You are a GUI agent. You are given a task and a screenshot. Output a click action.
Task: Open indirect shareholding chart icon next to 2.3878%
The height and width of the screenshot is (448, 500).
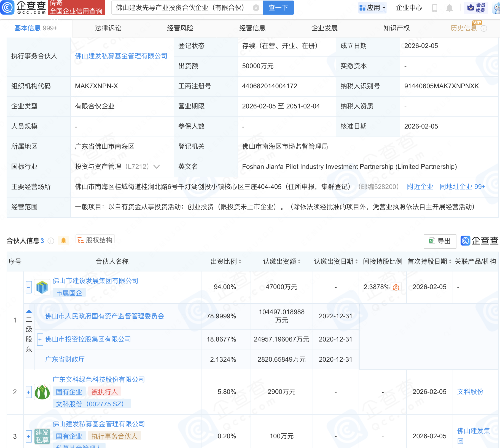pos(396,287)
